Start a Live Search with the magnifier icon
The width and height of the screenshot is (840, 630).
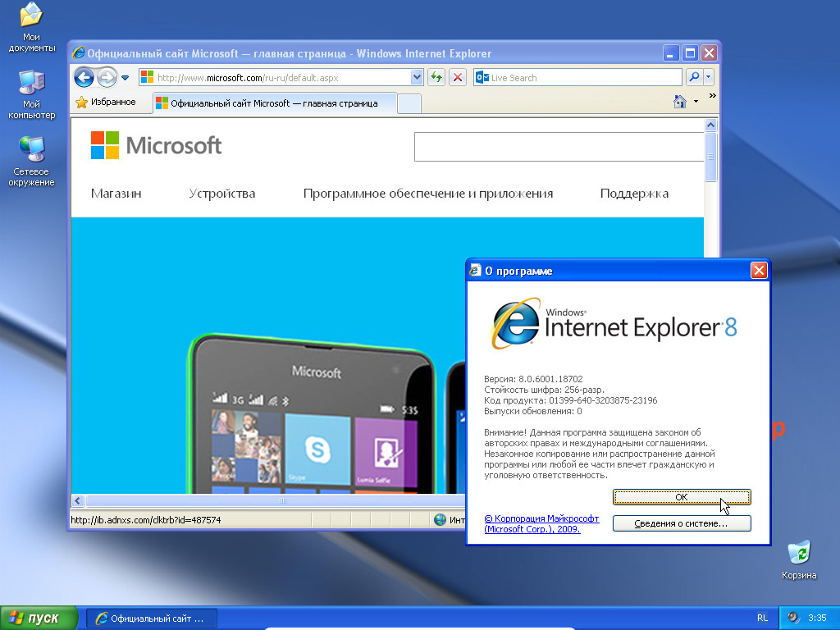click(694, 76)
